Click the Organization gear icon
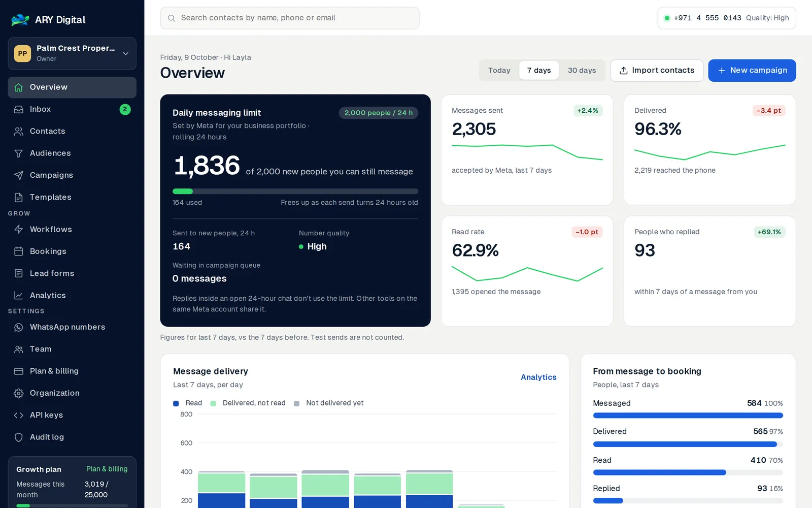This screenshot has height=508, width=812. [19, 393]
